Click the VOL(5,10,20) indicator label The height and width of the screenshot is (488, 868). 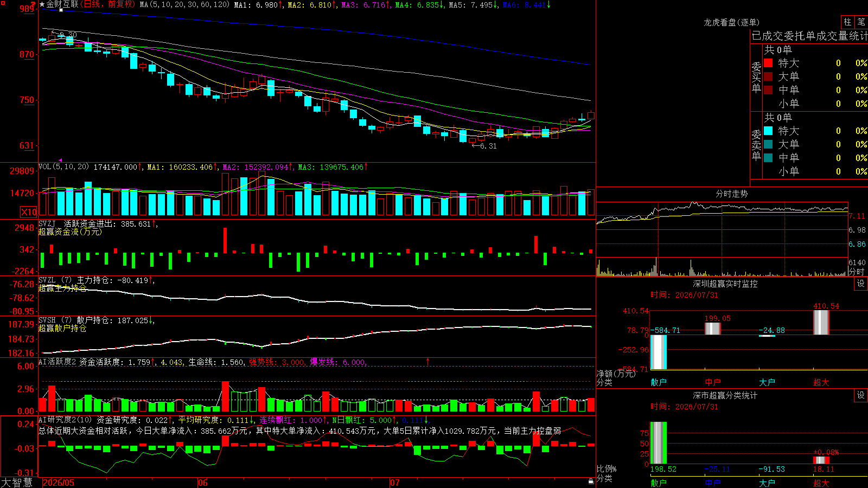pos(63,167)
